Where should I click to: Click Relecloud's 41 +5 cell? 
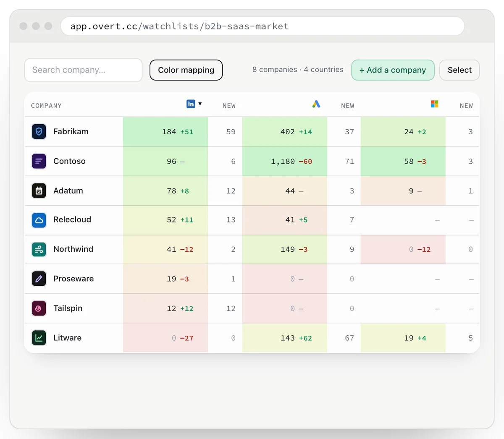[x=285, y=220]
